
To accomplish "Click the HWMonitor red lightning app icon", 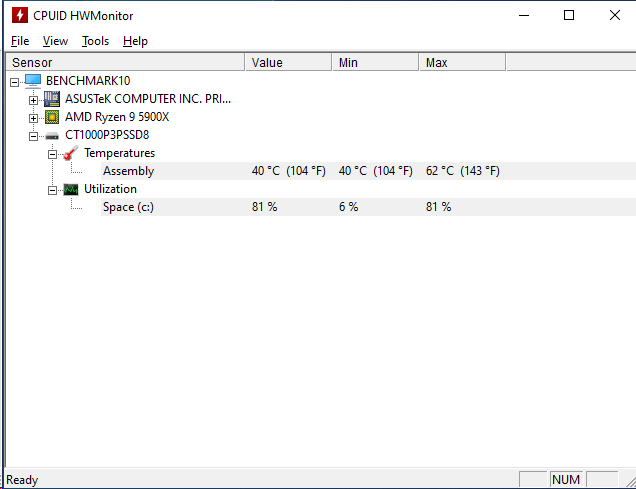I will click(x=19, y=15).
